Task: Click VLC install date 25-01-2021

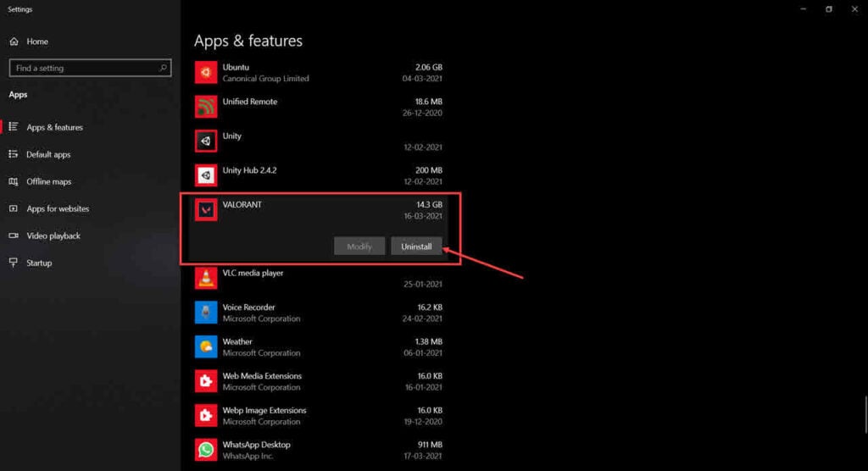Action: (x=423, y=284)
